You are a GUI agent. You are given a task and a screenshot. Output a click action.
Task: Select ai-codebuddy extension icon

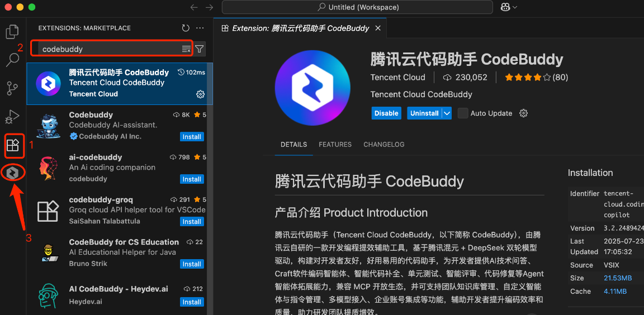(49, 169)
